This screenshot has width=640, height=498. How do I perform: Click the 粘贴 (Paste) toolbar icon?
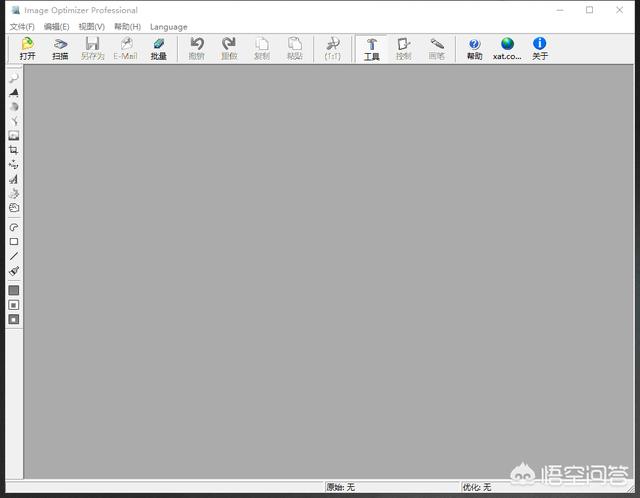tap(295, 49)
